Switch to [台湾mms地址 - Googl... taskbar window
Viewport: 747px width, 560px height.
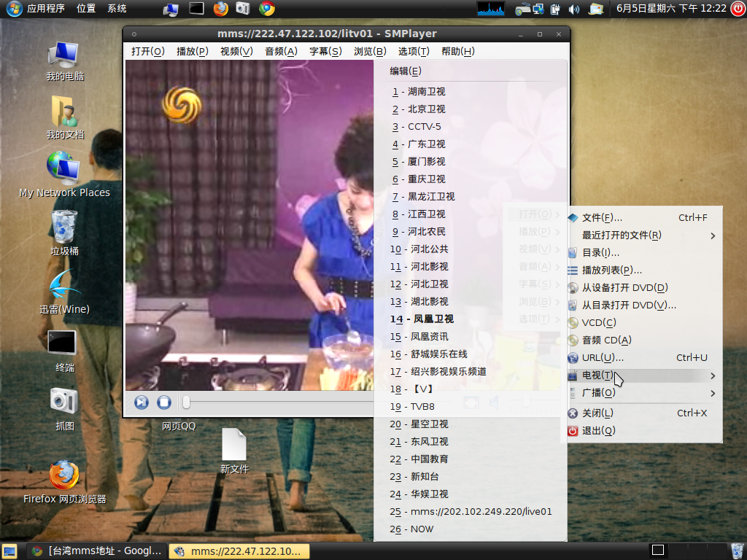(x=97, y=551)
